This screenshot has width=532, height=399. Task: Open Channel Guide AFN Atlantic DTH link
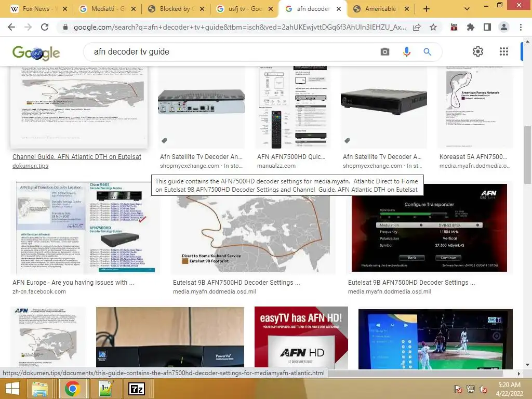pyautogui.click(x=77, y=157)
